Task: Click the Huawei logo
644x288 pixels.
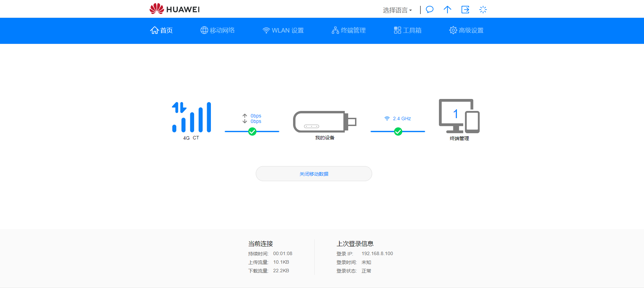Action: (x=174, y=9)
